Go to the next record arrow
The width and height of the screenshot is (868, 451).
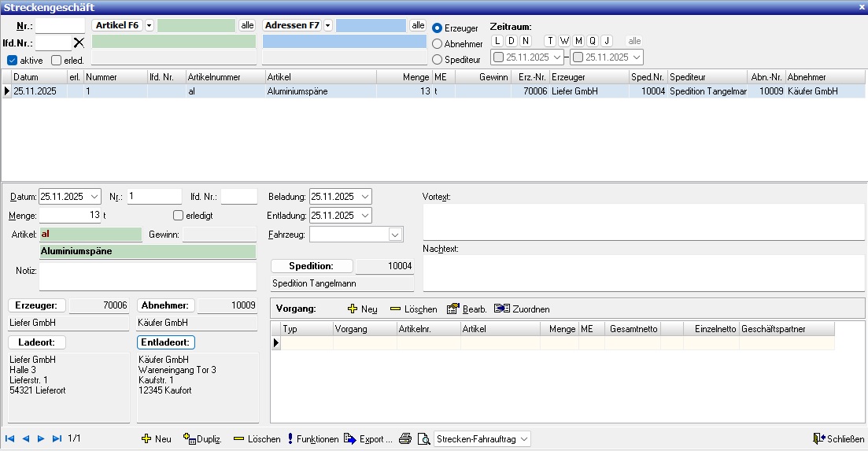click(x=41, y=439)
